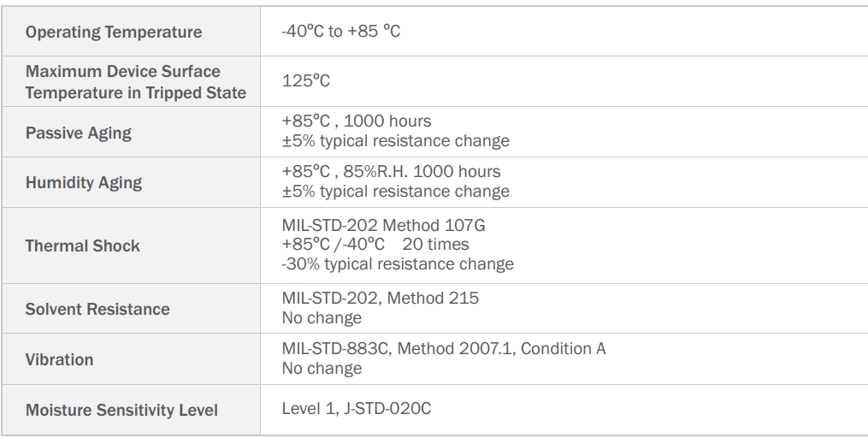Select 'MIL-STD-202, Method 215' text
Image resolution: width=868 pixels, height=438 pixels.
pos(381,299)
